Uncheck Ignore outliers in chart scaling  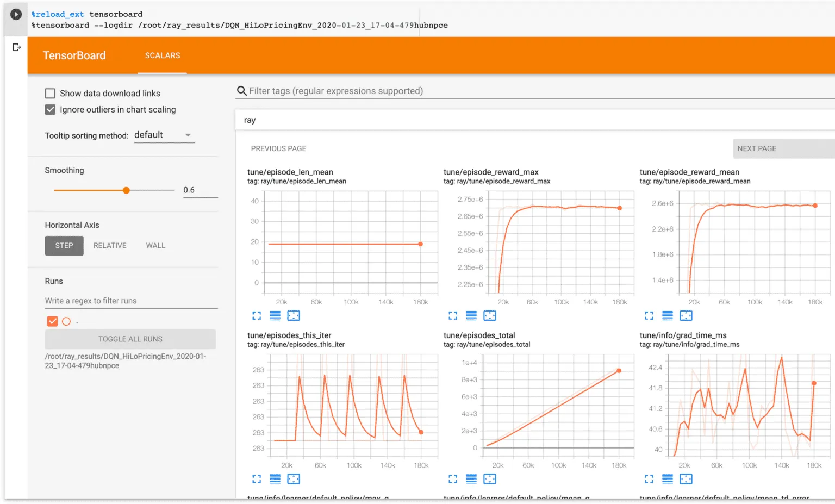(x=50, y=109)
